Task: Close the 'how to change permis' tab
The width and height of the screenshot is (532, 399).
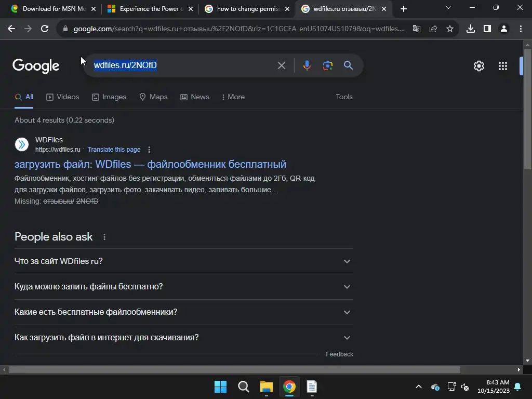Action: coord(287,9)
